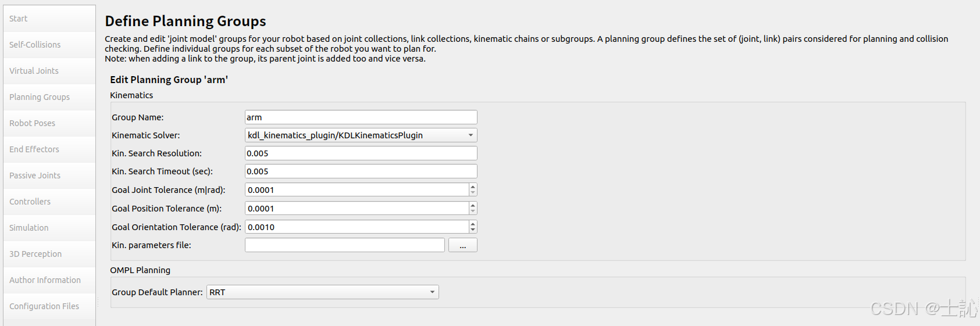Go to the Robot Poses tab

49,123
